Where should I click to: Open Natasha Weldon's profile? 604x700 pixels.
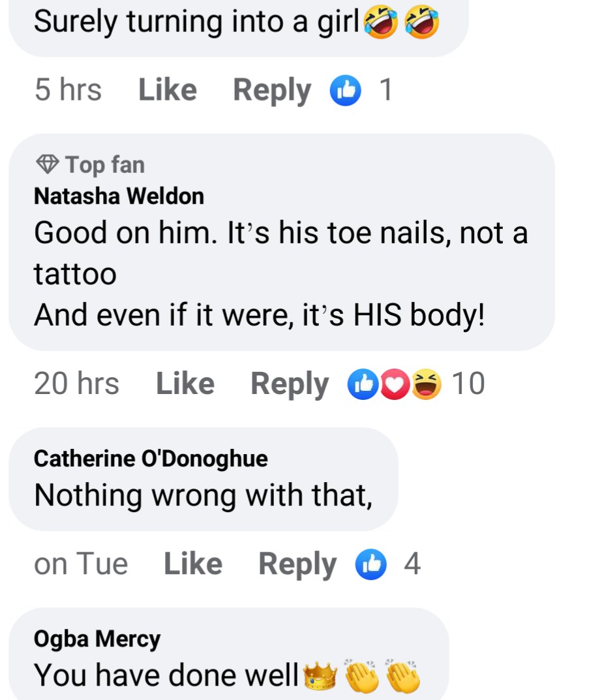point(119,196)
